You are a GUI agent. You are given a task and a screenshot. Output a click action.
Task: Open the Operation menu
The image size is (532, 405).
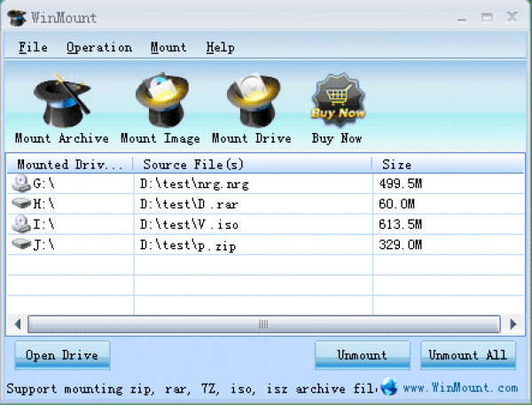(x=99, y=48)
